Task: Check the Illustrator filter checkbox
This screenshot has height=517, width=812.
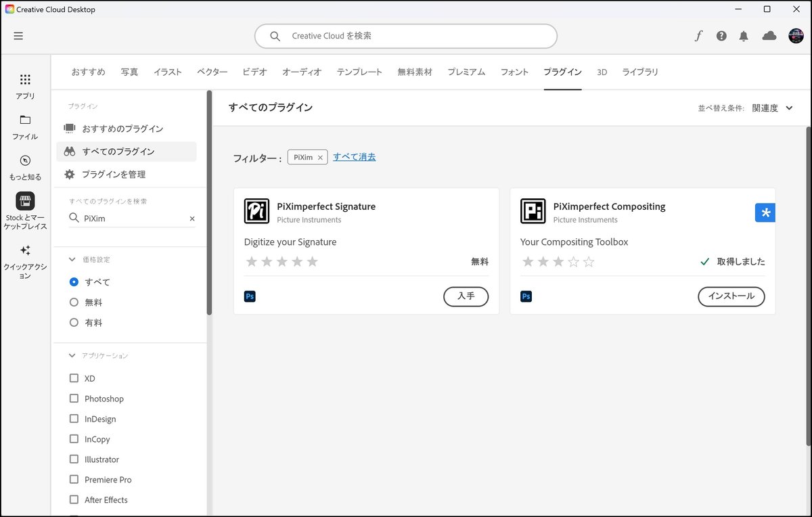Action: 74,459
